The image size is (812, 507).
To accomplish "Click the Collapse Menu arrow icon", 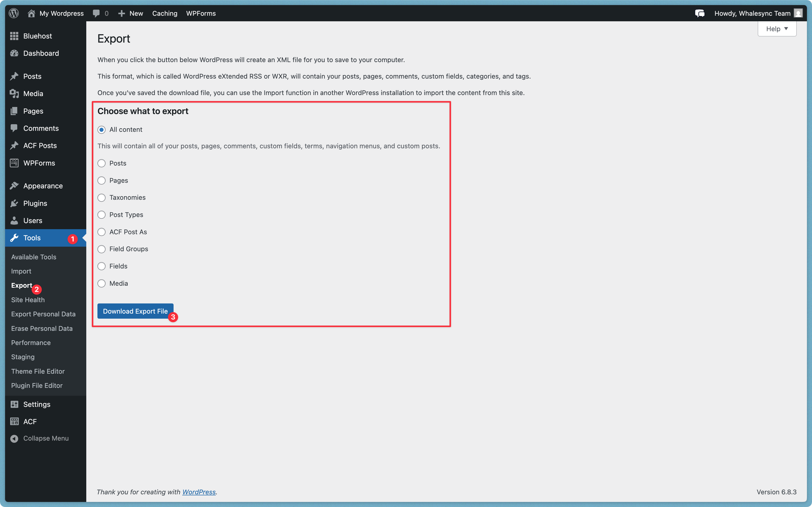I will 14,438.
